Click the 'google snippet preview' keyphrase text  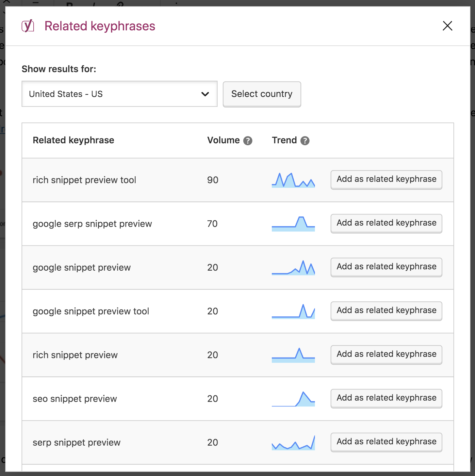coord(82,267)
